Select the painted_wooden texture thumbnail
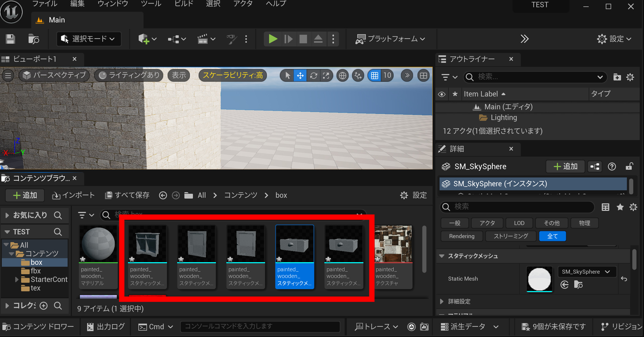This screenshot has height=337, width=644. tap(393, 244)
